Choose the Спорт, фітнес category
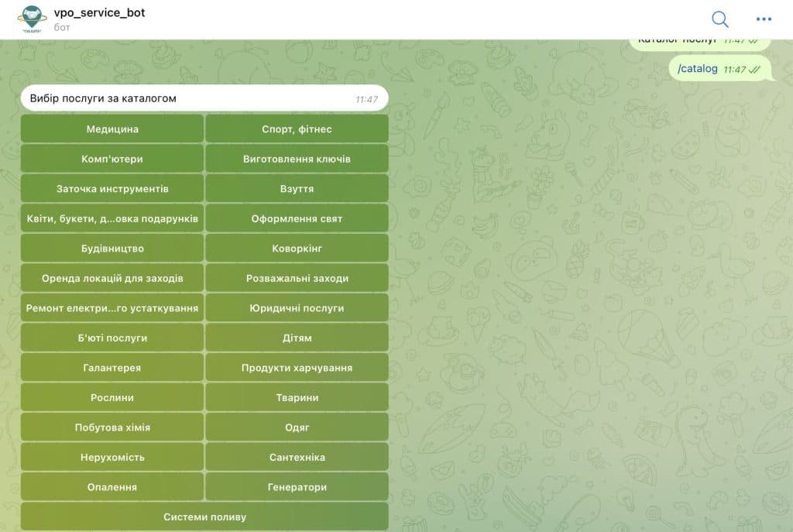 click(x=297, y=129)
